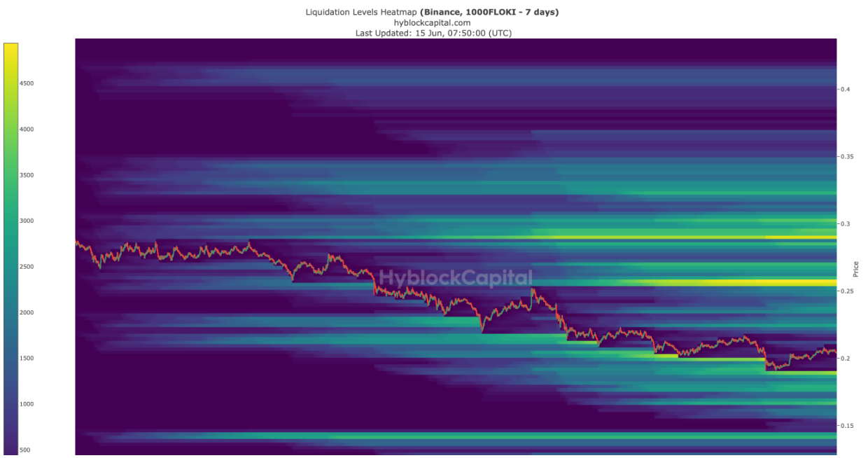868x458 pixels.
Task: Click the 0.4 price axis label
Action: click(845, 90)
